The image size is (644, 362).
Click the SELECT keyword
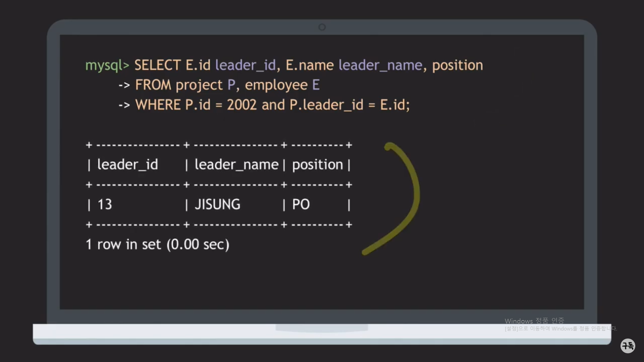pos(158,65)
